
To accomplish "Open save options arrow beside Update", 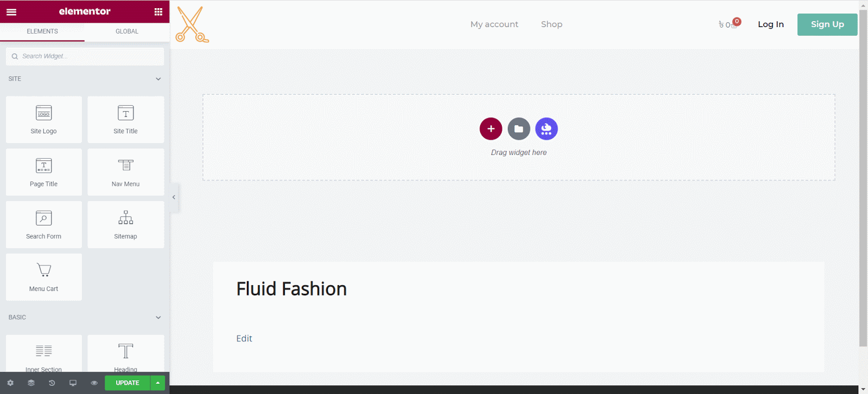I will click(x=158, y=383).
